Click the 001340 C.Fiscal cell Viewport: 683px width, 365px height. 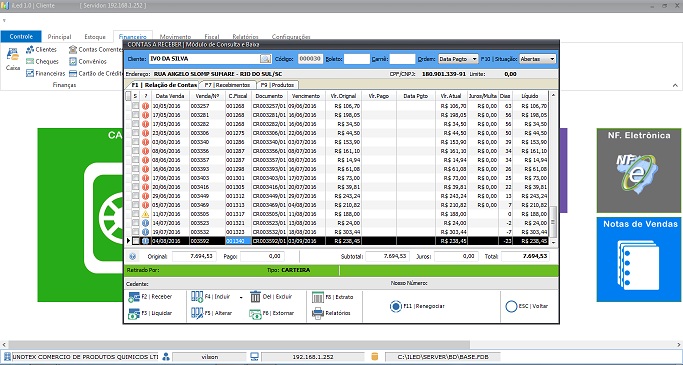pyautogui.click(x=238, y=241)
